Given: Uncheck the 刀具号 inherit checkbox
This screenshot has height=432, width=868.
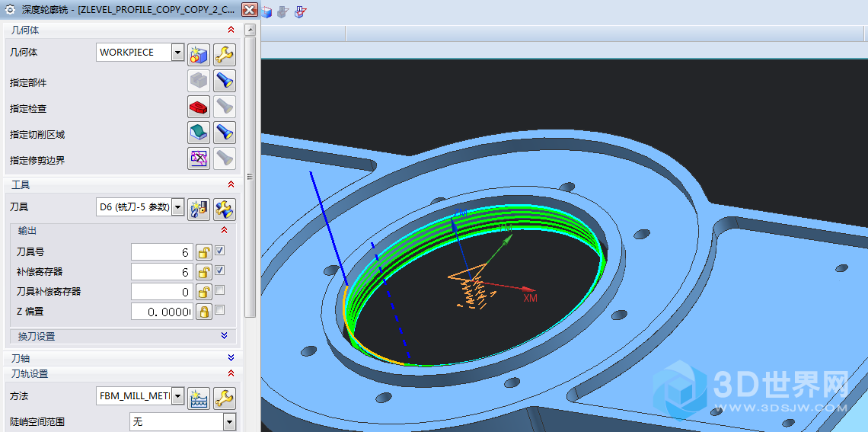Looking at the screenshot, I should coord(220,251).
